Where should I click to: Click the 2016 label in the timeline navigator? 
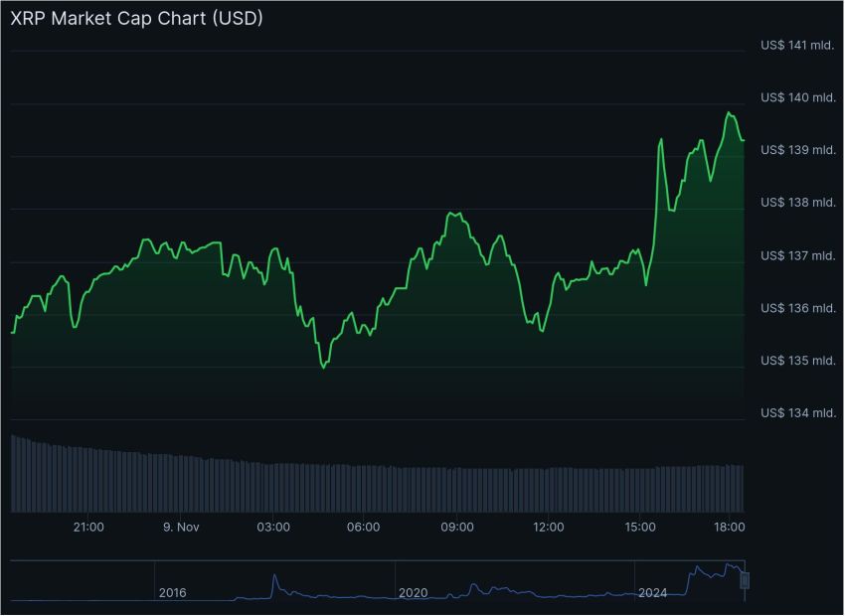pos(174,593)
